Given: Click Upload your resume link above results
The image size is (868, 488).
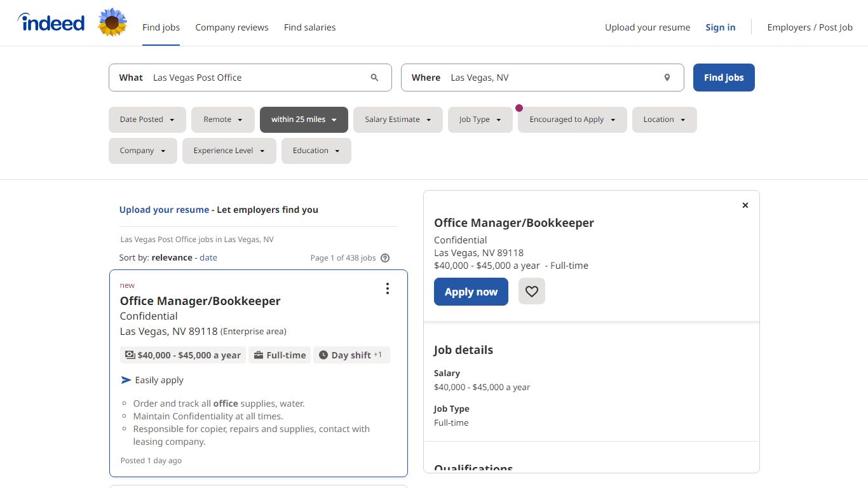Looking at the screenshot, I should 164,210.
